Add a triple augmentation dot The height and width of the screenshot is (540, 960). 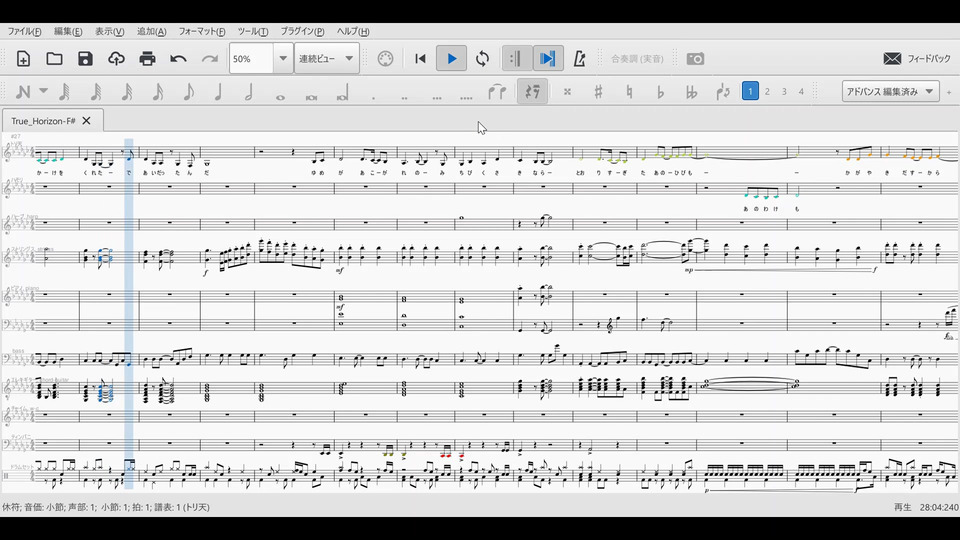tap(436, 97)
